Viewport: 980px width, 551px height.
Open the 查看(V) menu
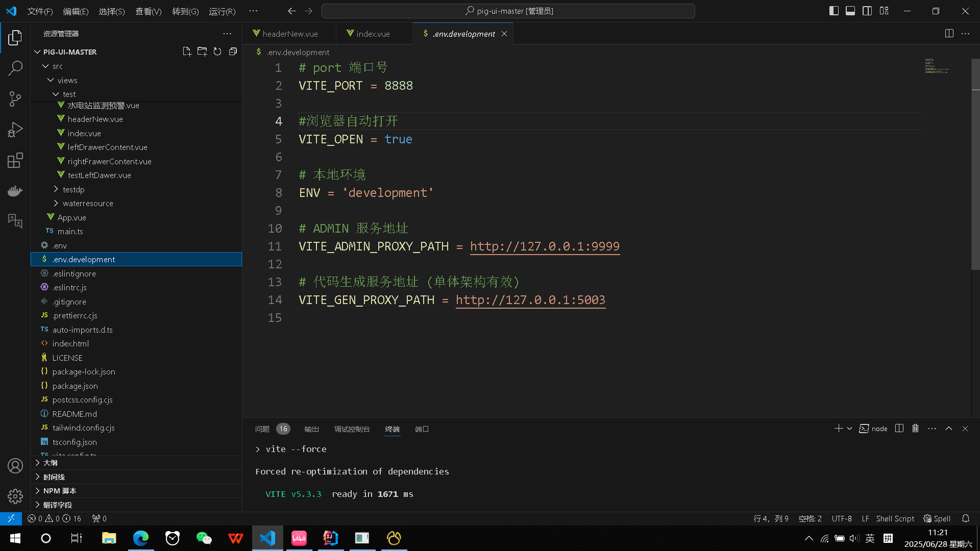(x=148, y=11)
